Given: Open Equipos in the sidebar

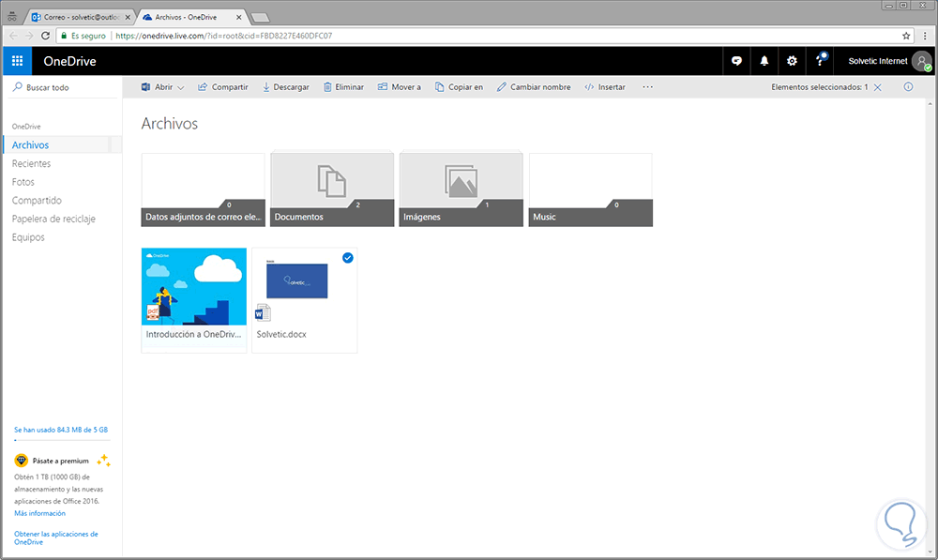Looking at the screenshot, I should pyautogui.click(x=28, y=237).
